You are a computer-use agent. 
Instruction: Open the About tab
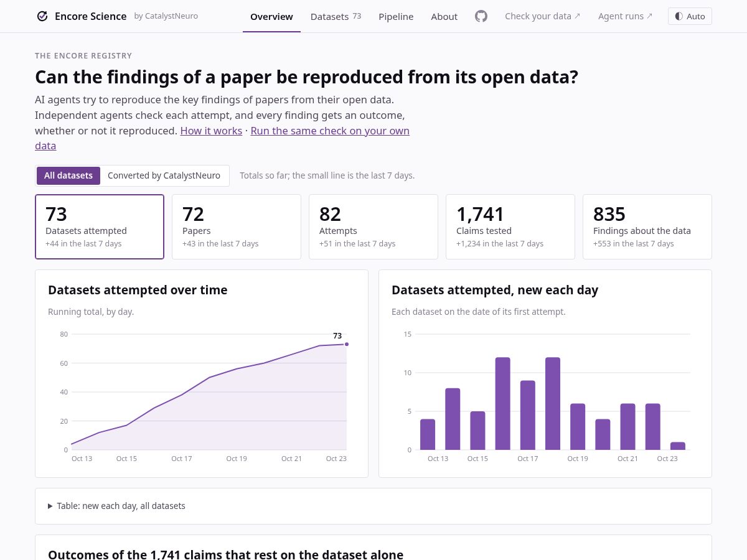[444, 16]
